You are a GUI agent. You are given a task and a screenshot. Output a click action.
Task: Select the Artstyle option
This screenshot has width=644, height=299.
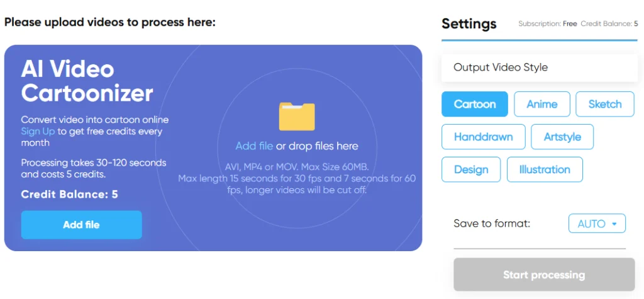tap(562, 137)
